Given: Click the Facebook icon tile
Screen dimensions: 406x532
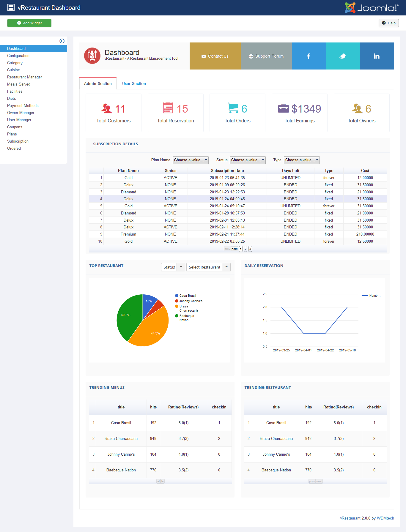Looking at the screenshot, I should (309, 56).
